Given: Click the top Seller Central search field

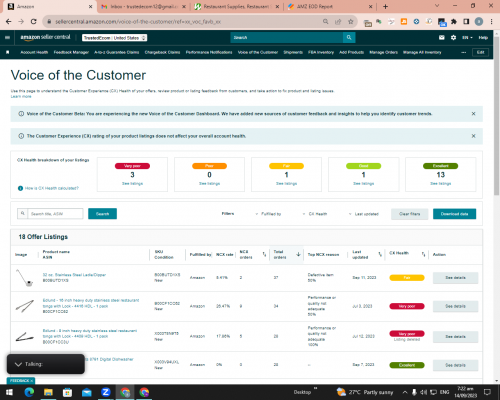Looking at the screenshot, I should point(287,38).
